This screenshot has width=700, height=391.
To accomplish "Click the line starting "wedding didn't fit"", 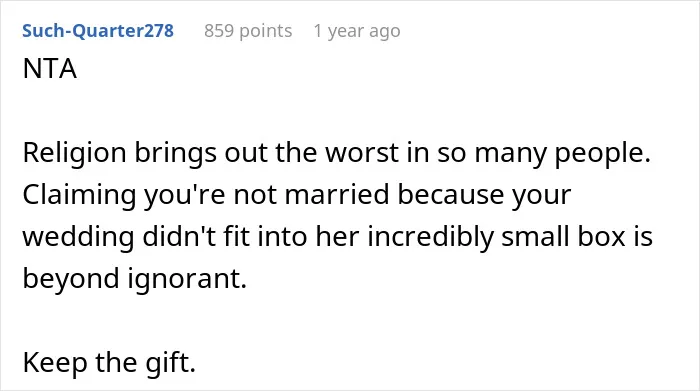I will tap(338, 237).
